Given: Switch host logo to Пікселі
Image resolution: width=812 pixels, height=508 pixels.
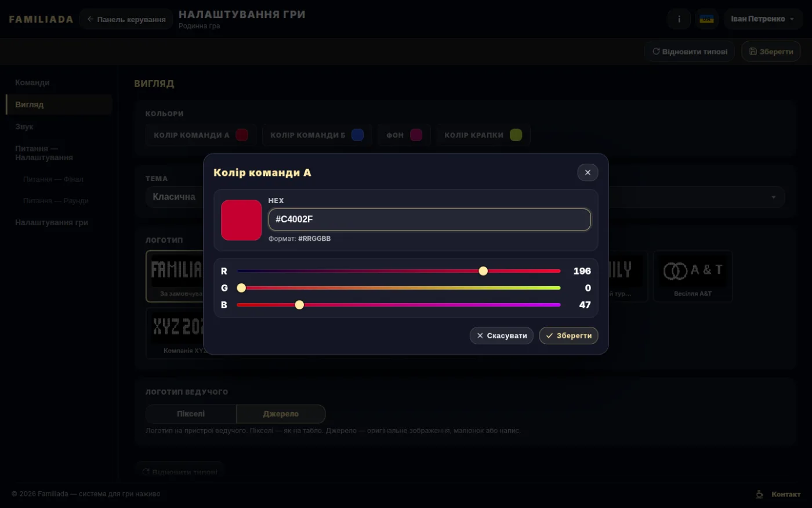Looking at the screenshot, I should pos(191,414).
